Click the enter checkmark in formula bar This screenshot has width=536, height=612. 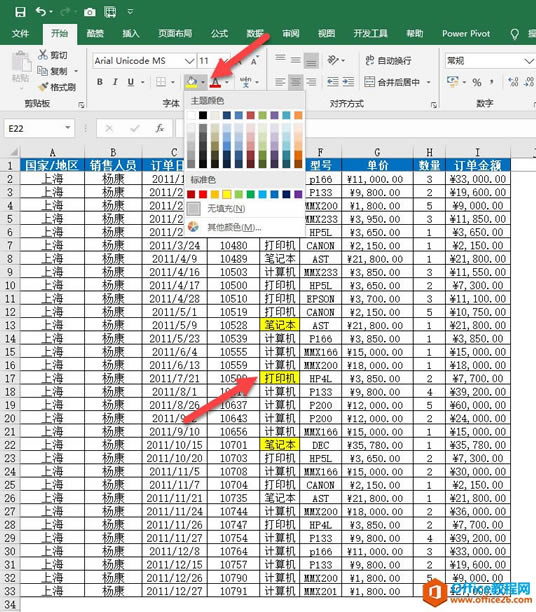pos(135,128)
